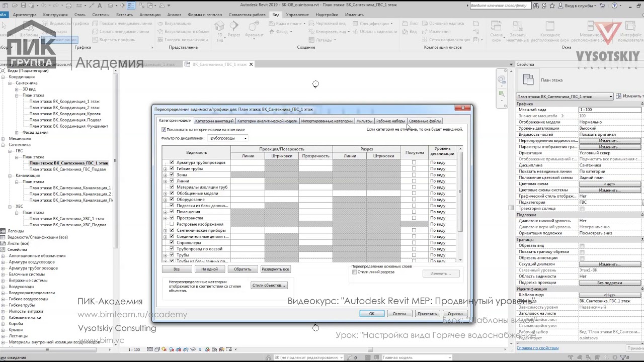Click the plan view type icon in Properties
This screenshot has height=362, width=644.
tap(528, 80)
